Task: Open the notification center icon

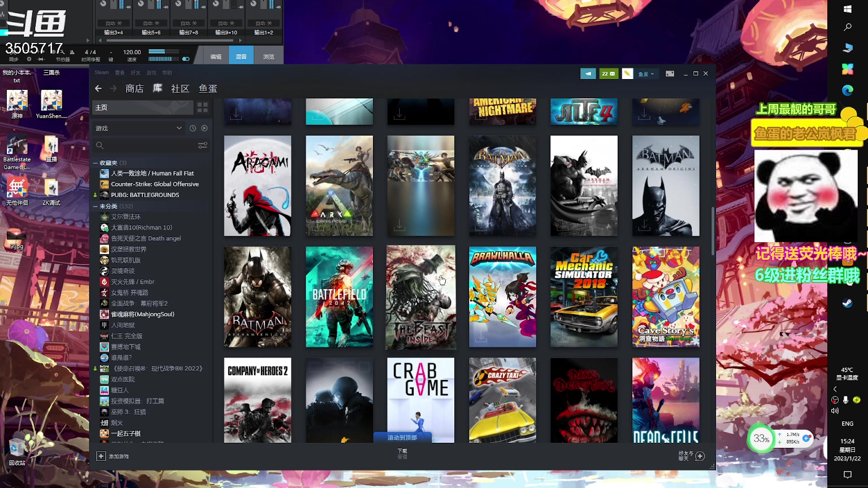Action: coord(847,475)
